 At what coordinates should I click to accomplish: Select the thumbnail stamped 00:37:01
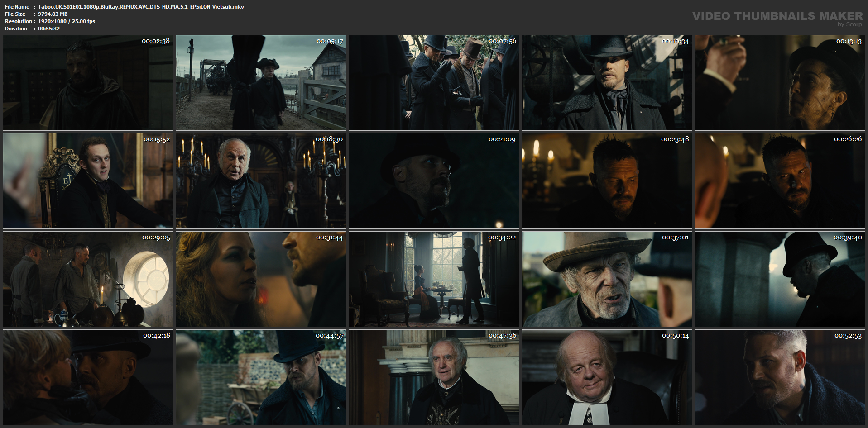click(607, 279)
